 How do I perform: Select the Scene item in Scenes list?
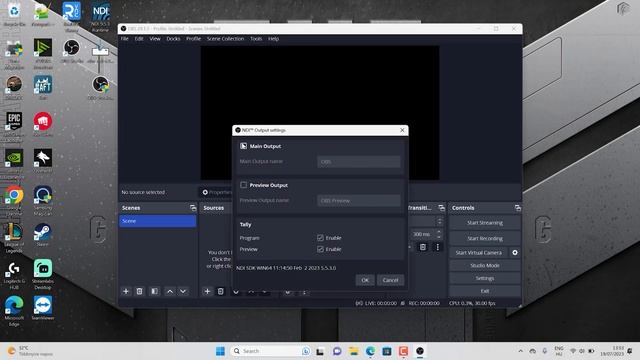158,221
